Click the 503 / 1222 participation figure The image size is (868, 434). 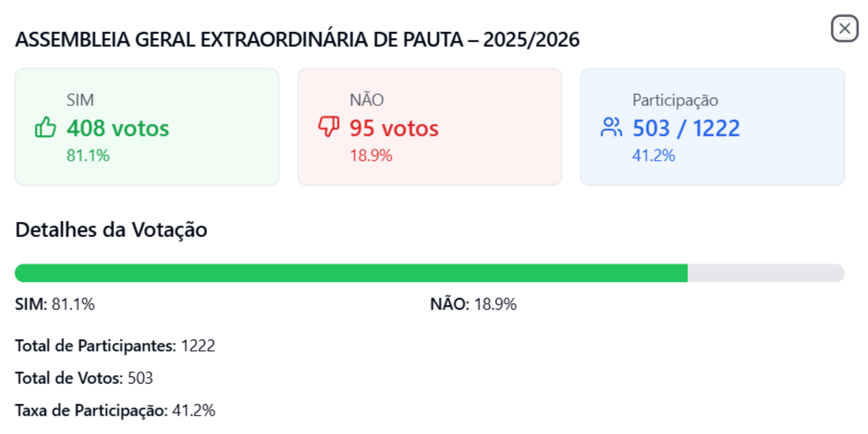[686, 129]
